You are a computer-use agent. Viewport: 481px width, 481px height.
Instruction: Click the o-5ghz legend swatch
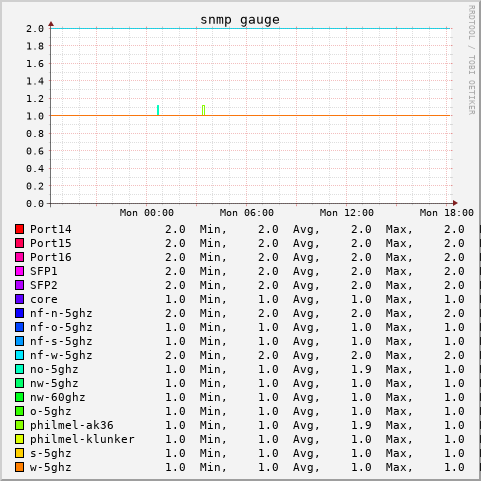tap(20, 411)
